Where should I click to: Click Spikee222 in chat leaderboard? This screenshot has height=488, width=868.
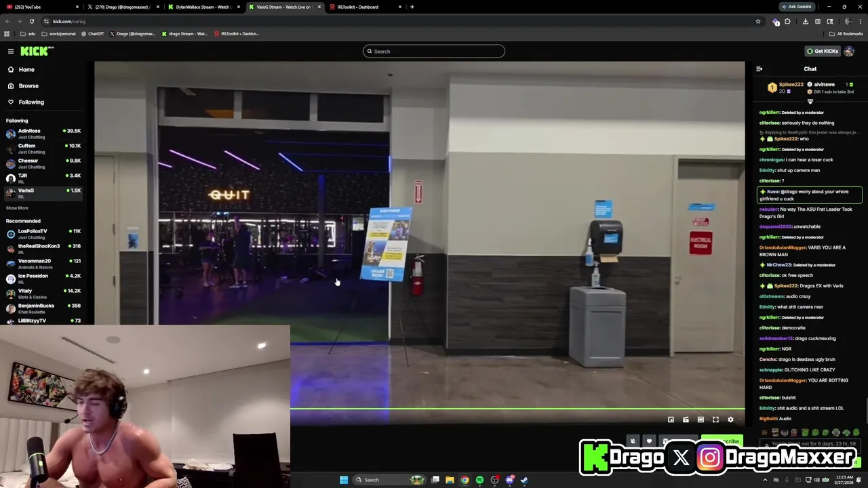(x=791, y=85)
